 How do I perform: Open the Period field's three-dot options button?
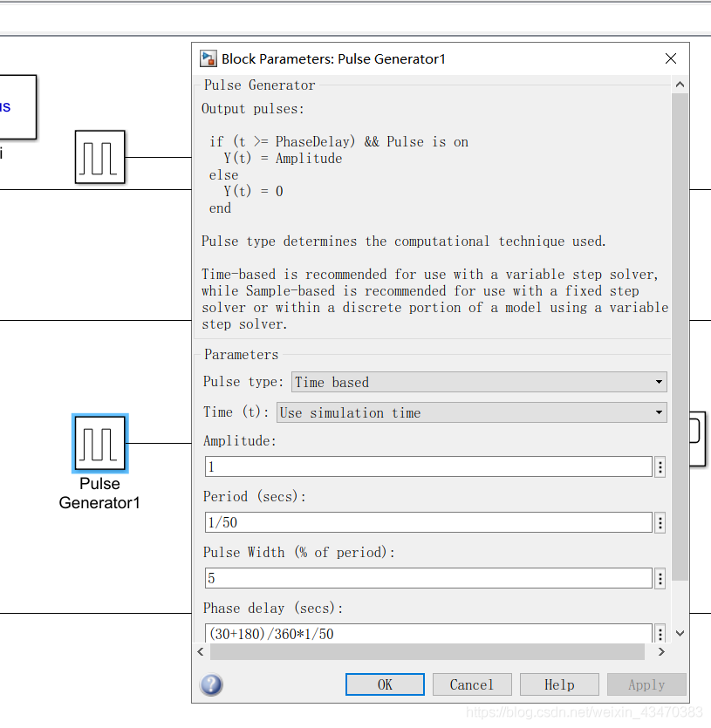coord(660,523)
